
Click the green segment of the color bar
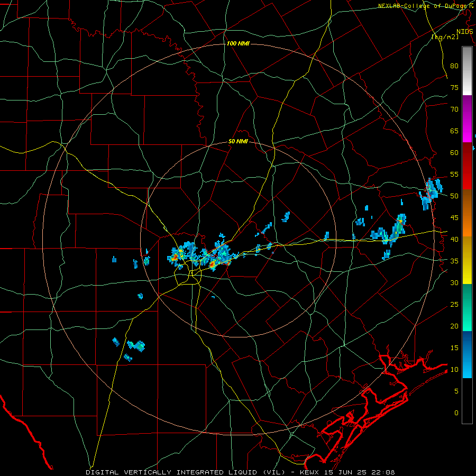tap(467, 307)
